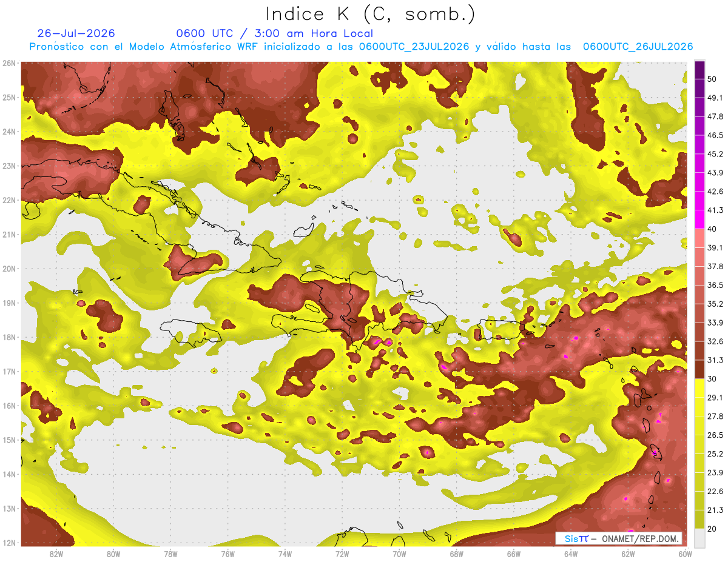Click the '23.9' value on the color scale
Image resolution: width=728 pixels, height=562 pixels.
click(x=716, y=473)
